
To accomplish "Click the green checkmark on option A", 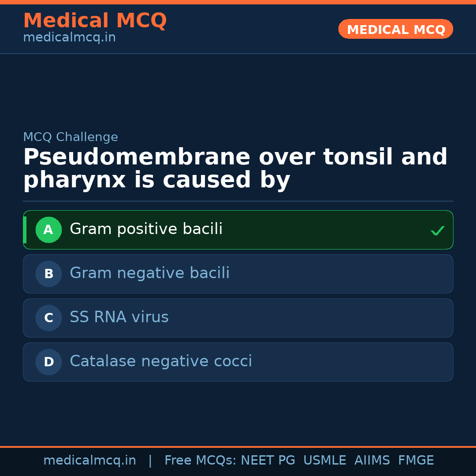I will (x=437, y=231).
